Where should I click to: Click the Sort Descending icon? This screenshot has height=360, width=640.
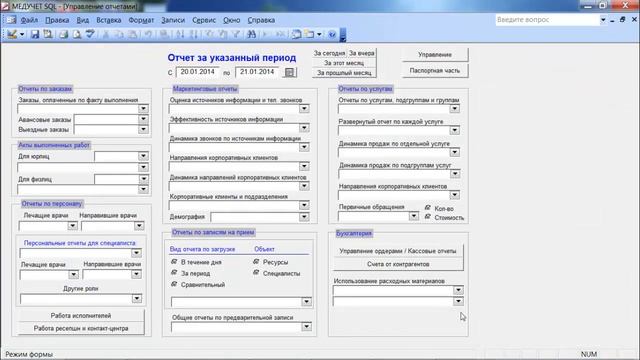(194, 35)
